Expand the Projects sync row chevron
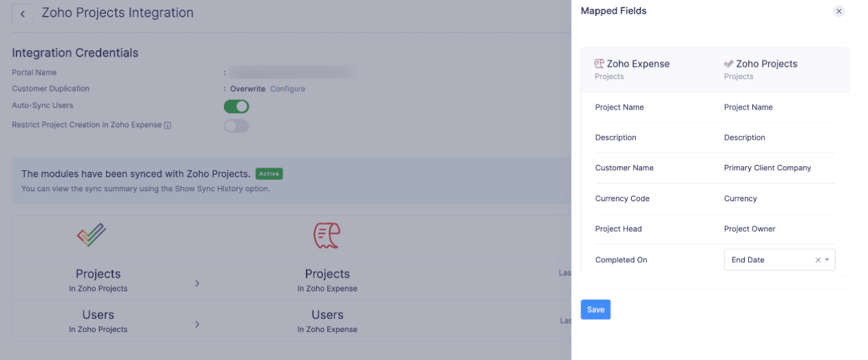Image resolution: width=868 pixels, height=360 pixels. (197, 283)
